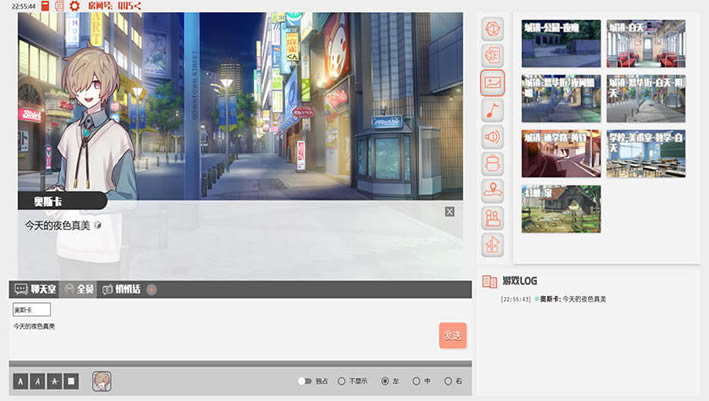Click the red calculator icon in top bar
The height and width of the screenshot is (401, 709).
click(45, 6)
